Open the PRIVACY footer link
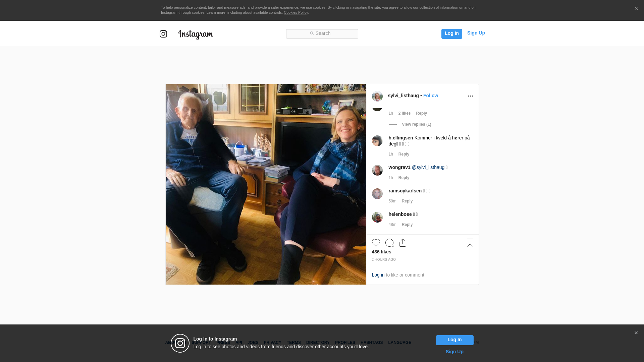This screenshot has height=362, width=644. [x=272, y=343]
